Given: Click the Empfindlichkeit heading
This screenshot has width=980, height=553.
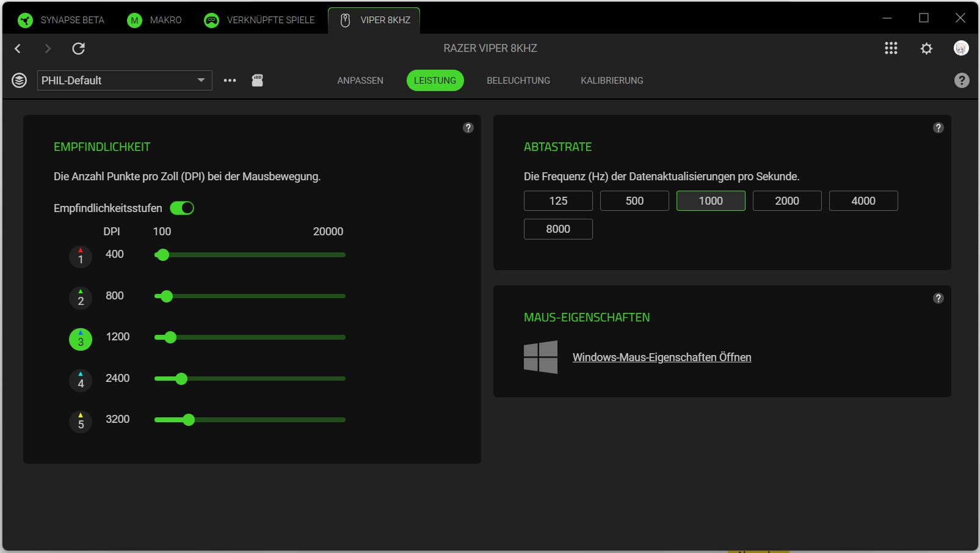Looking at the screenshot, I should (x=102, y=147).
